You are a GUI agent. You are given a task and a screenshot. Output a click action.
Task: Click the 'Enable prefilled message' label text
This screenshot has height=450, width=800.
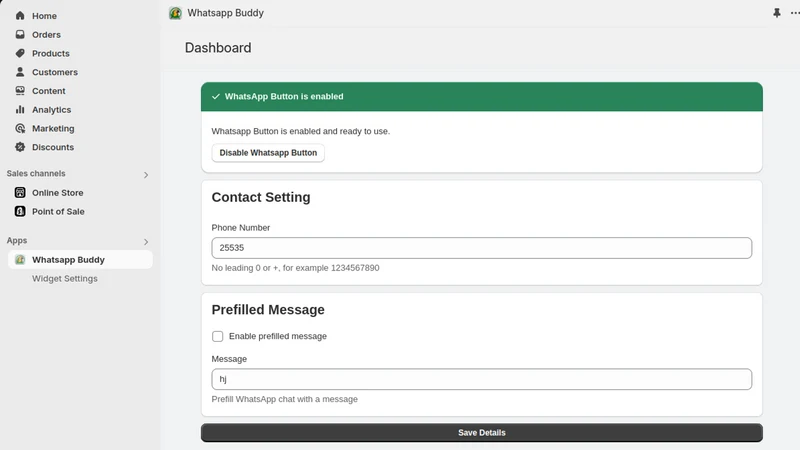[x=278, y=336]
